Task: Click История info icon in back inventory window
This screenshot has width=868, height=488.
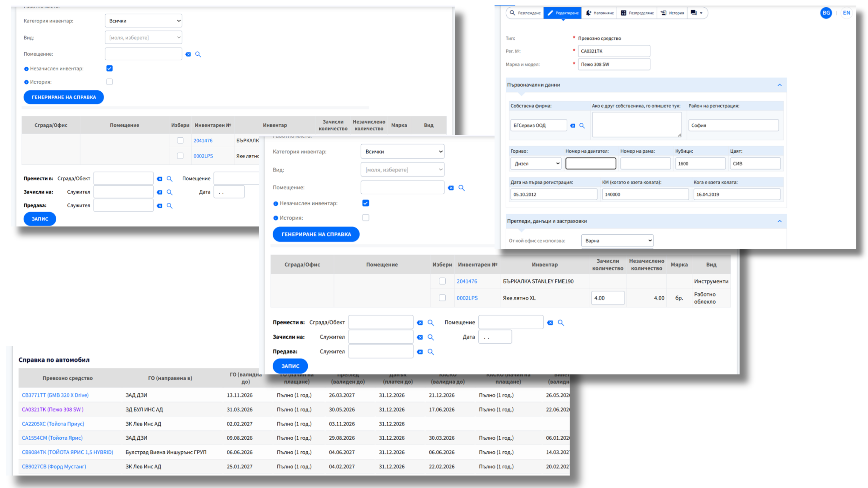Action: [26, 82]
